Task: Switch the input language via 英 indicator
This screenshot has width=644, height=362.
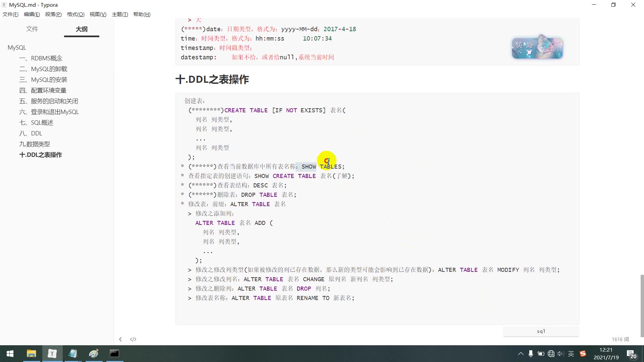Action: coord(572,354)
